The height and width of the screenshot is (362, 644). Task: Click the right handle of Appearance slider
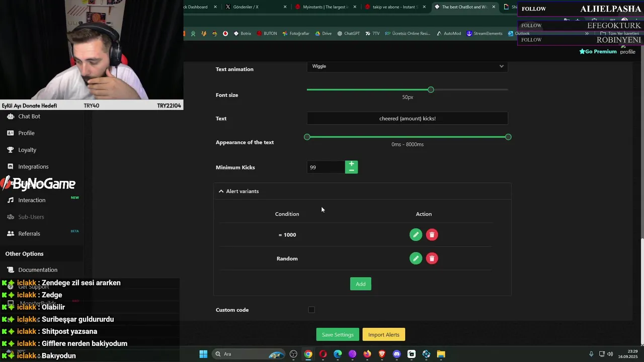pos(508,137)
